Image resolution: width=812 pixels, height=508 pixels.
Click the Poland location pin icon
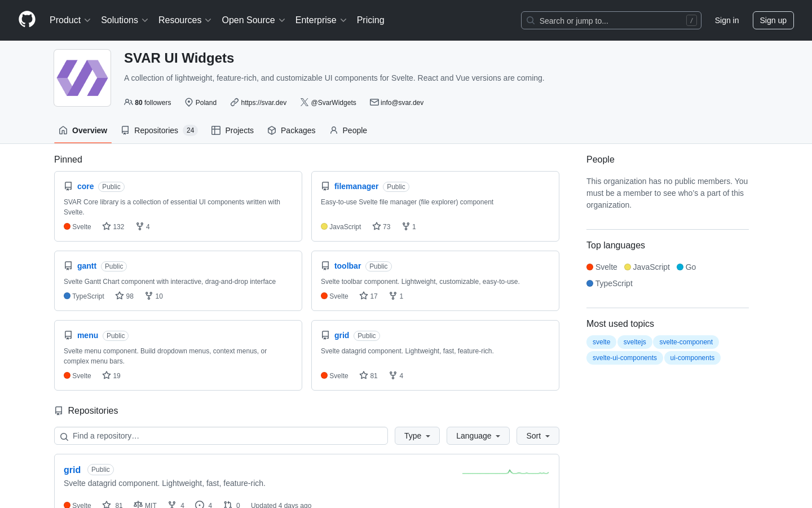(189, 102)
